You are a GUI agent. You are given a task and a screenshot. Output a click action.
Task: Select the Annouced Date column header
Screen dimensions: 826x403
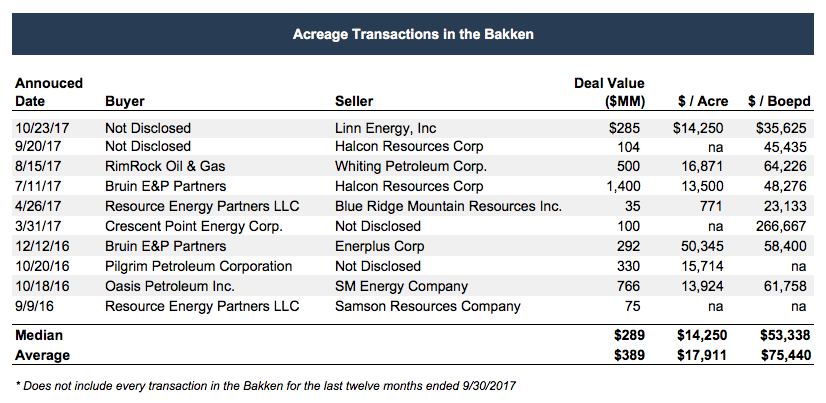[x=48, y=92]
